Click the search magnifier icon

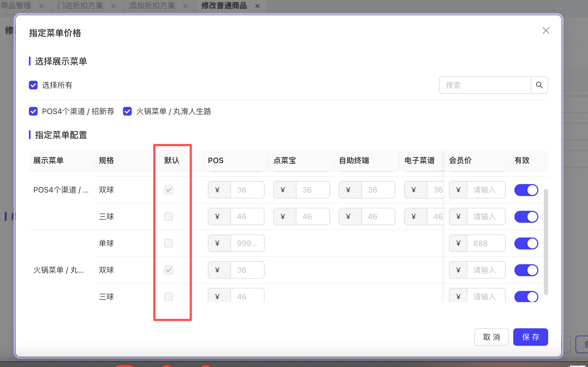point(539,85)
